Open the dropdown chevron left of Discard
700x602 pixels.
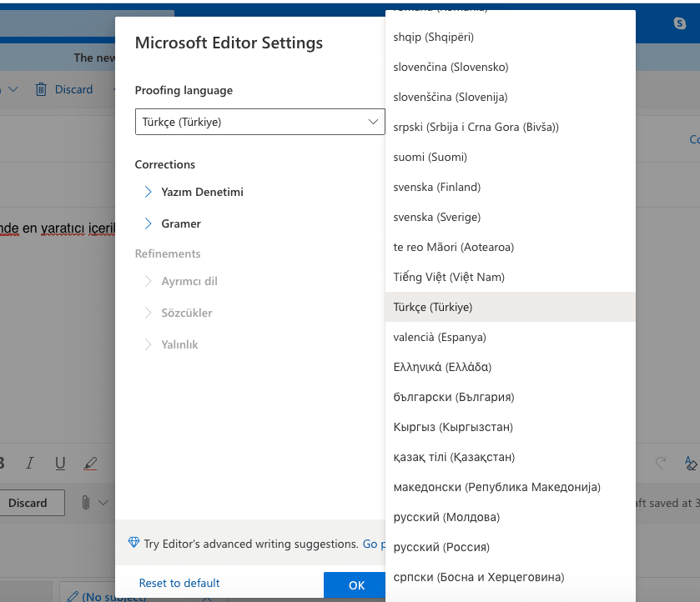coord(13,89)
